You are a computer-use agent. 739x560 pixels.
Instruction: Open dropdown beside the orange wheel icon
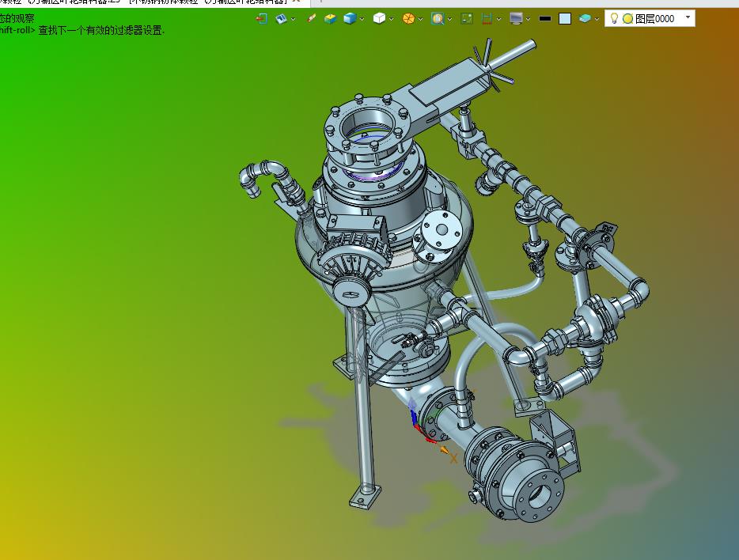420,19
